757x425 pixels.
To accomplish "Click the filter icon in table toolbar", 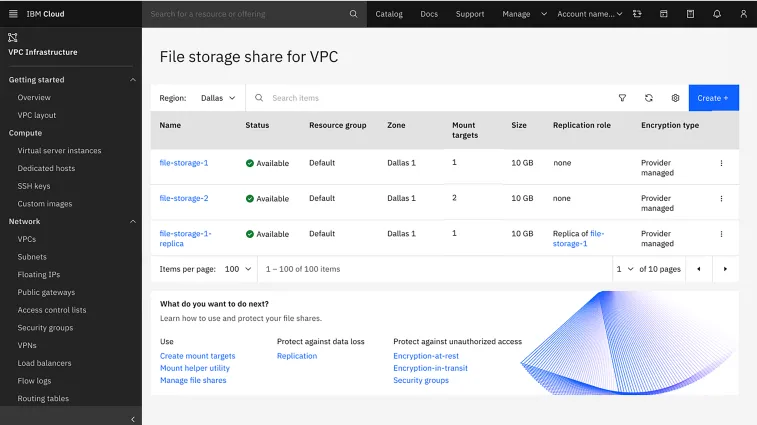I will coord(622,98).
